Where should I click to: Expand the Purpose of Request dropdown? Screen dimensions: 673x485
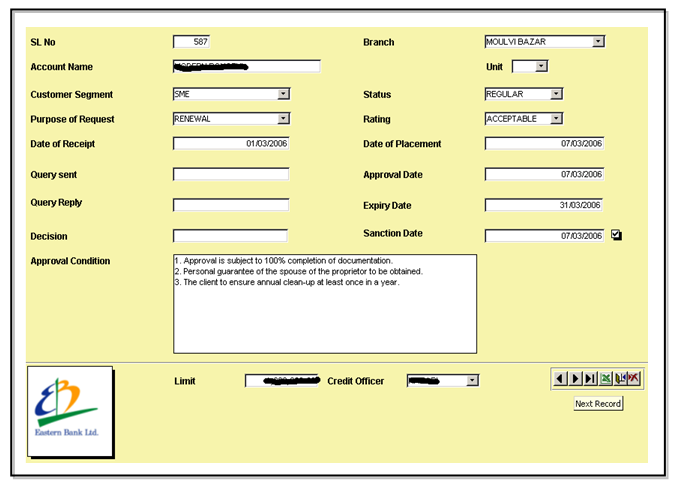(283, 118)
